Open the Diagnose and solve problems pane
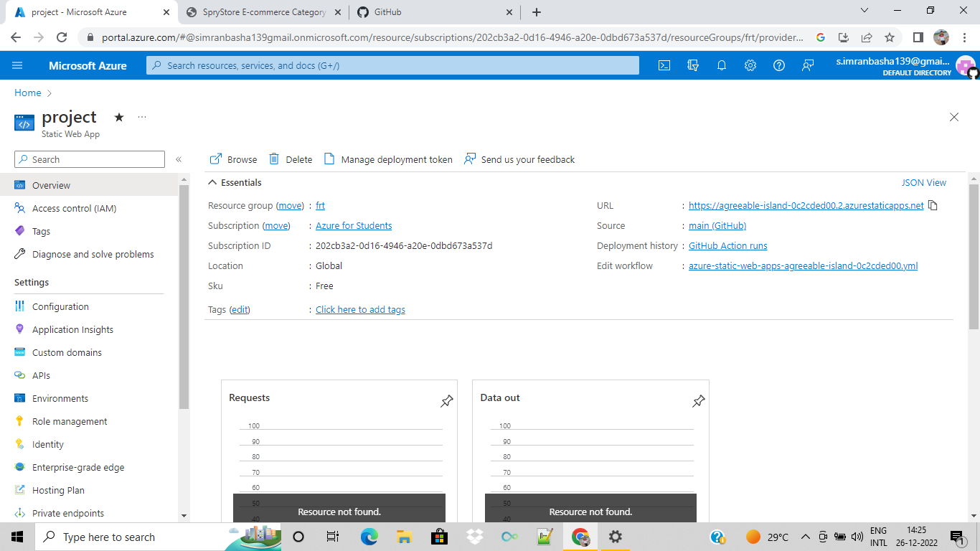 (x=93, y=254)
